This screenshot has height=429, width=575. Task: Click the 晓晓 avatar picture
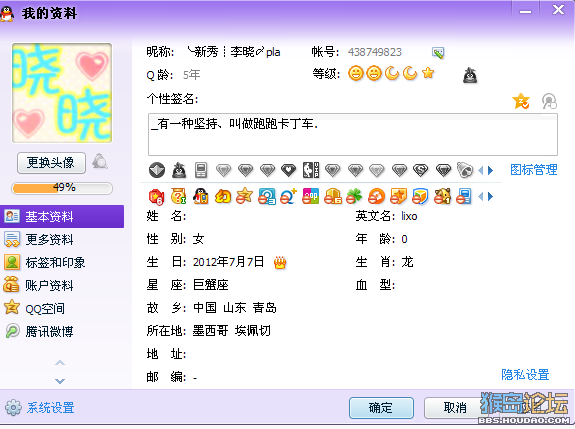[x=62, y=93]
